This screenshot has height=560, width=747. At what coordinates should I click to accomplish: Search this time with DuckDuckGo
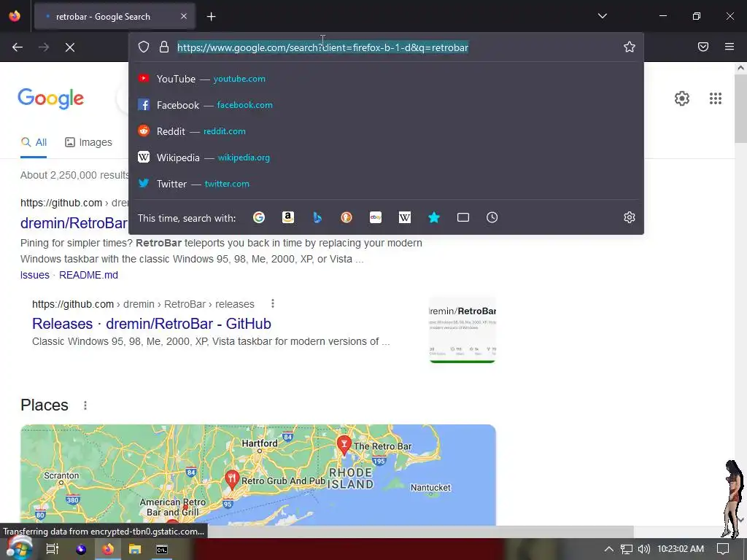click(347, 217)
